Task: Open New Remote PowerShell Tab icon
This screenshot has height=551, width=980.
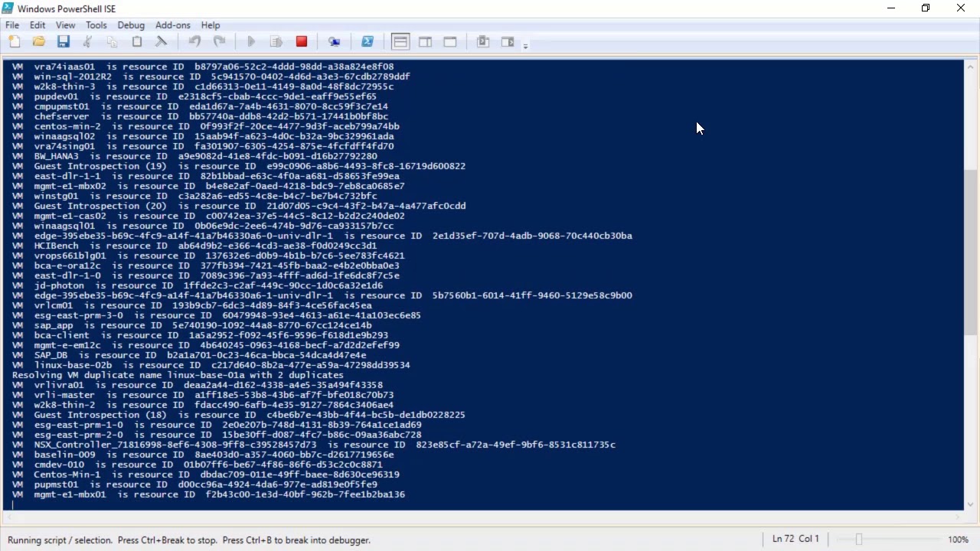Action: pos(335,42)
